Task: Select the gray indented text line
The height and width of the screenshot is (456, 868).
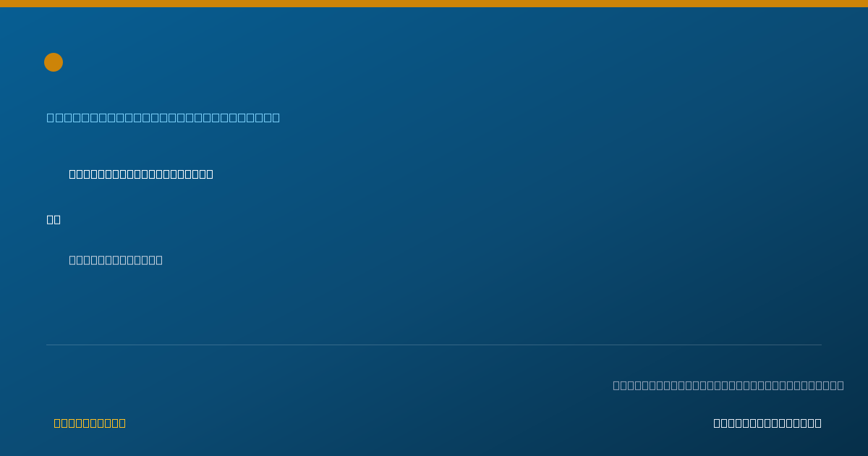Action: pyautogui.click(x=116, y=260)
